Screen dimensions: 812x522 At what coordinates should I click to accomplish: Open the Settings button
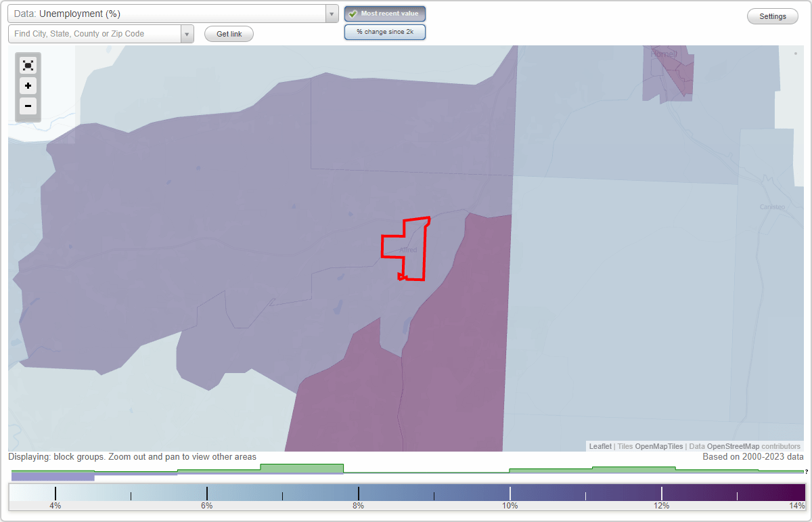tap(772, 16)
